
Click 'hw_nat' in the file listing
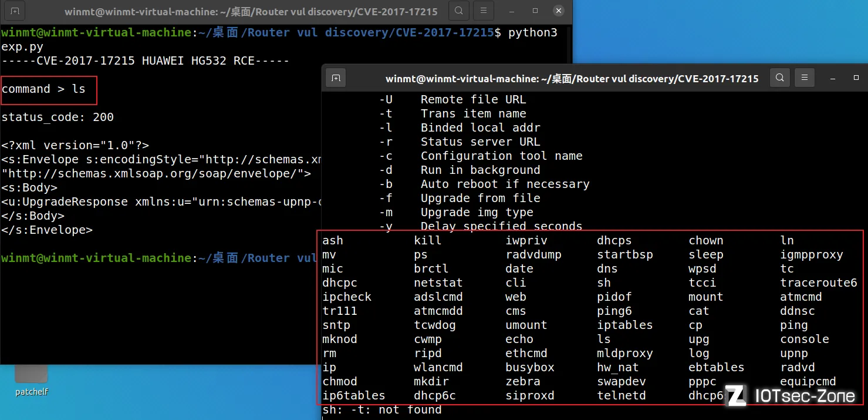point(618,368)
